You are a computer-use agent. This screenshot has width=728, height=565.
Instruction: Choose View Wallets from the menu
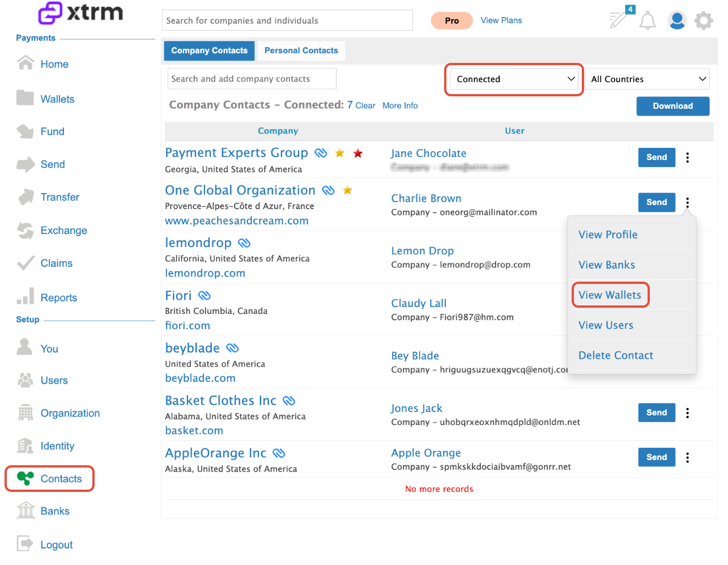point(610,295)
